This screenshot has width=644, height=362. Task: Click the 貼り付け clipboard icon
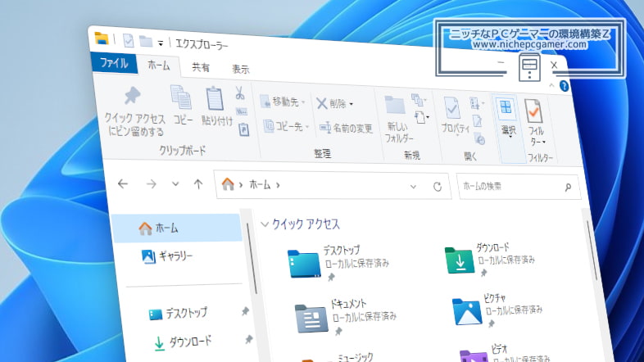click(215, 99)
